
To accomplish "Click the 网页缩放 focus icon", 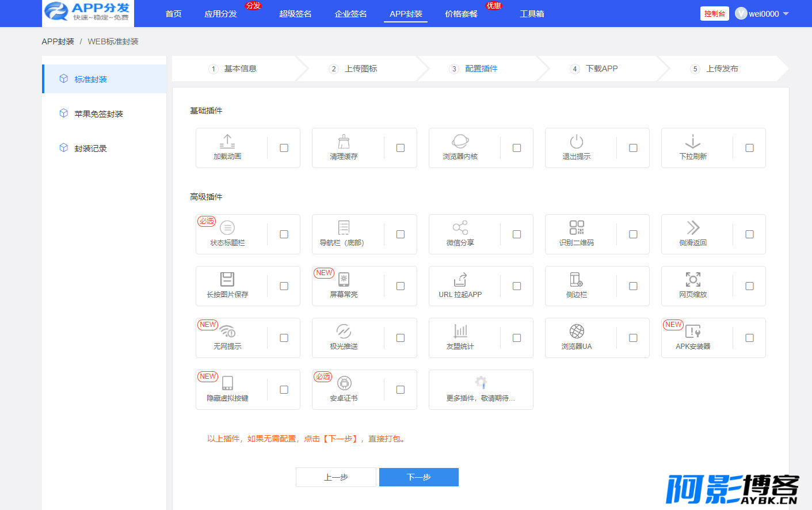I will tap(693, 280).
